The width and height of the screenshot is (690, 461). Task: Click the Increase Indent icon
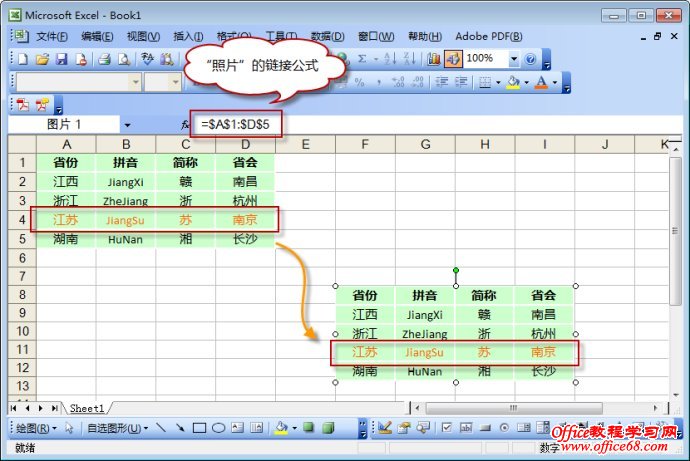461,82
